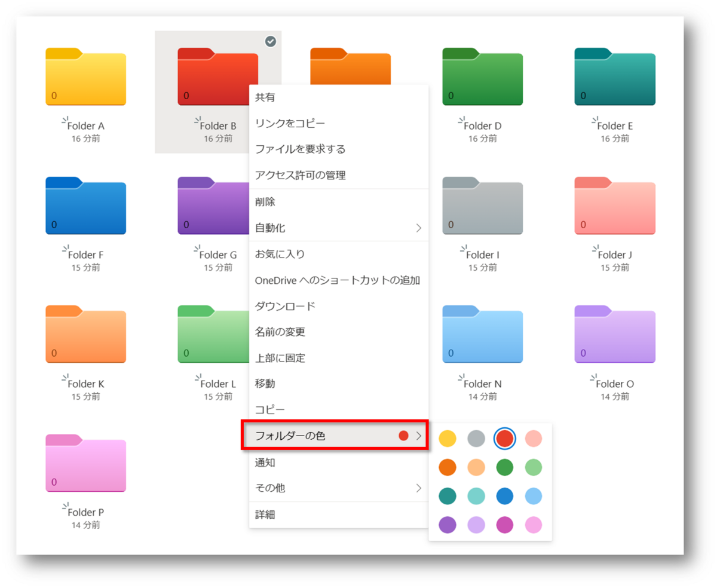This screenshot has width=717, height=588.
Task: Open the pink Folder P icon
Action: click(85, 463)
